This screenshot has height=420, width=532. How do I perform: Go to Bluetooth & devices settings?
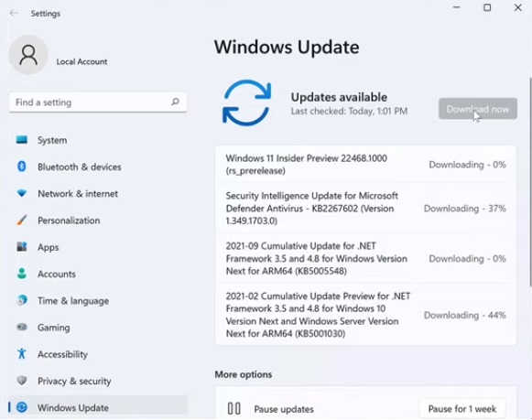click(x=80, y=167)
